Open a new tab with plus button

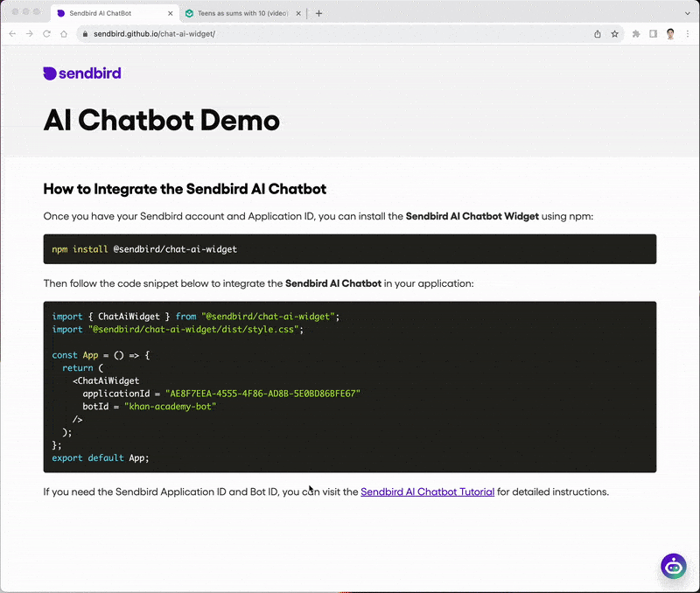click(318, 13)
